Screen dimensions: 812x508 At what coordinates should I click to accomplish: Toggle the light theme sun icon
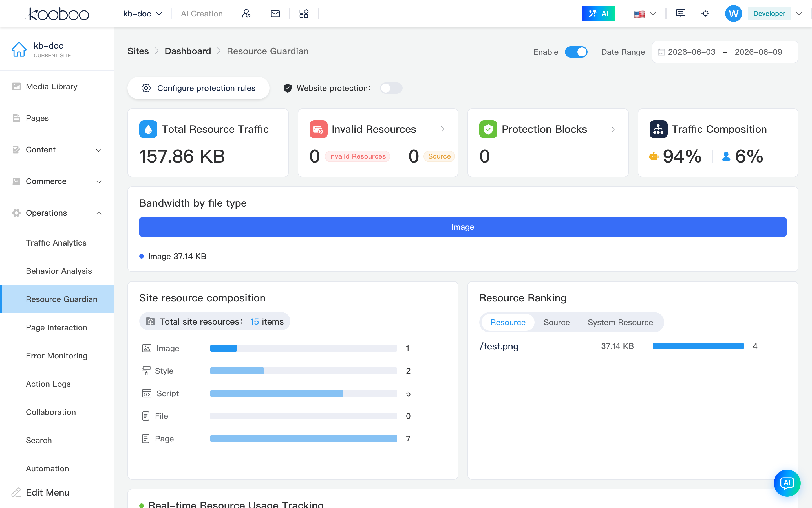tap(705, 14)
